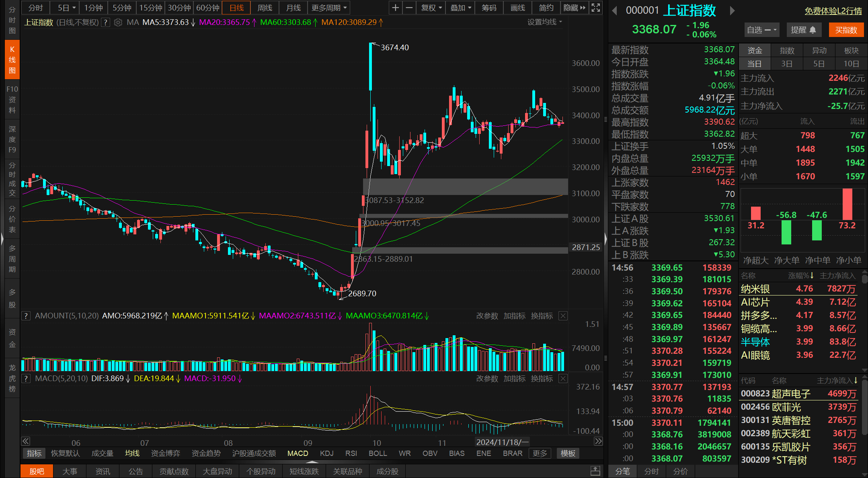The width and height of the screenshot is (868, 478).
Task: Open K线图 sidebar view
Action: (12, 60)
